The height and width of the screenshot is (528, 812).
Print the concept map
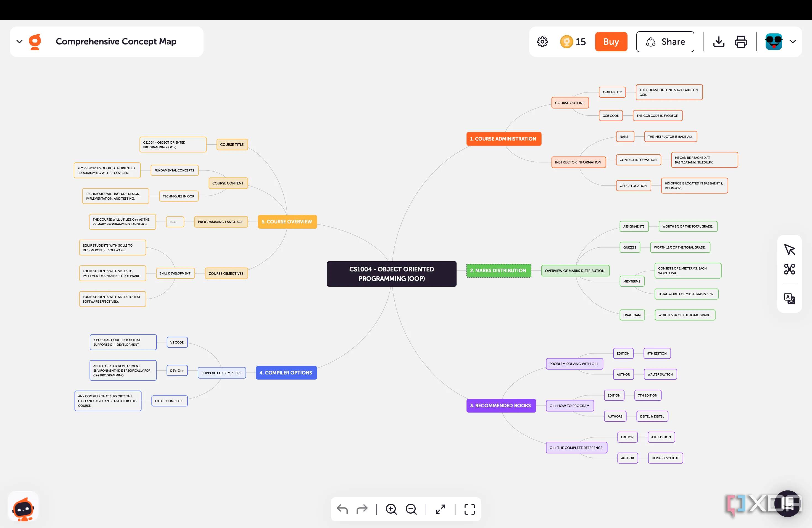(x=741, y=41)
